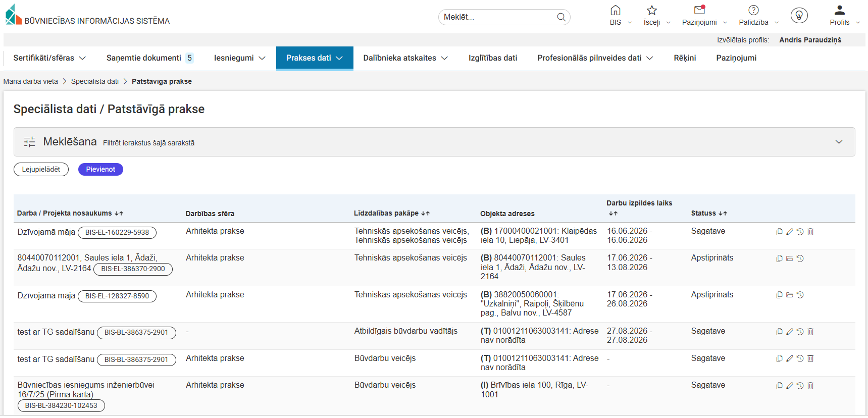Copy the BIS-EL-160229-5938 practice record
This screenshot has height=418, width=868.
pyautogui.click(x=779, y=232)
